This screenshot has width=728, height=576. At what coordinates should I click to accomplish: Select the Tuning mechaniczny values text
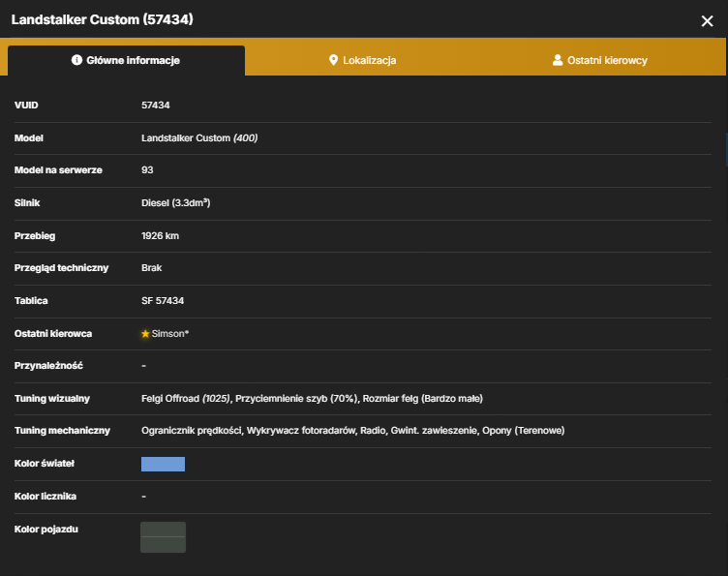pyautogui.click(x=352, y=430)
